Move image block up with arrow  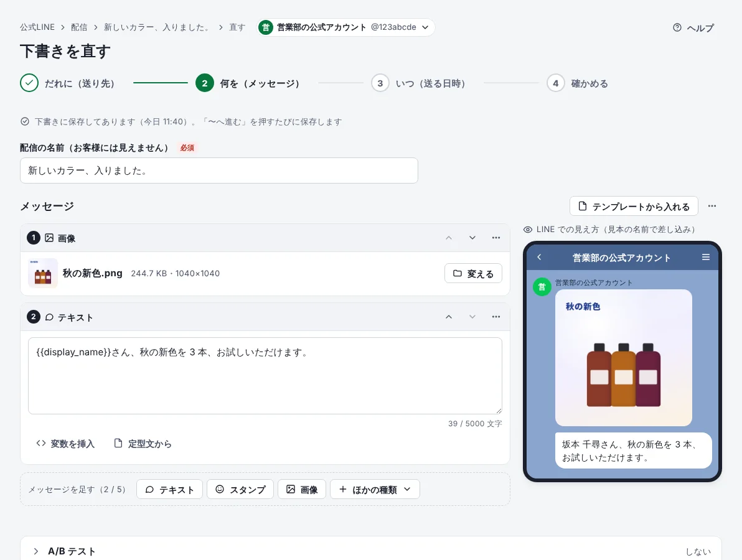tap(449, 238)
